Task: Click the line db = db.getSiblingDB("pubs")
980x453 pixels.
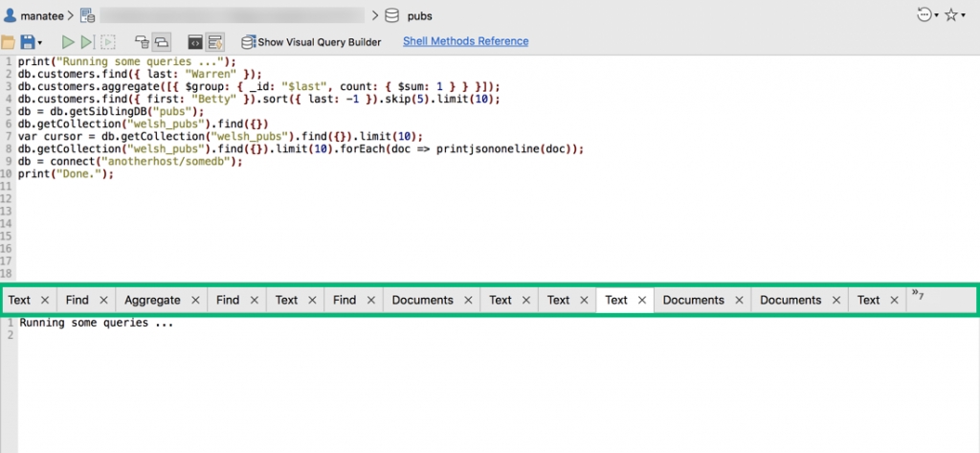Action: [x=111, y=111]
